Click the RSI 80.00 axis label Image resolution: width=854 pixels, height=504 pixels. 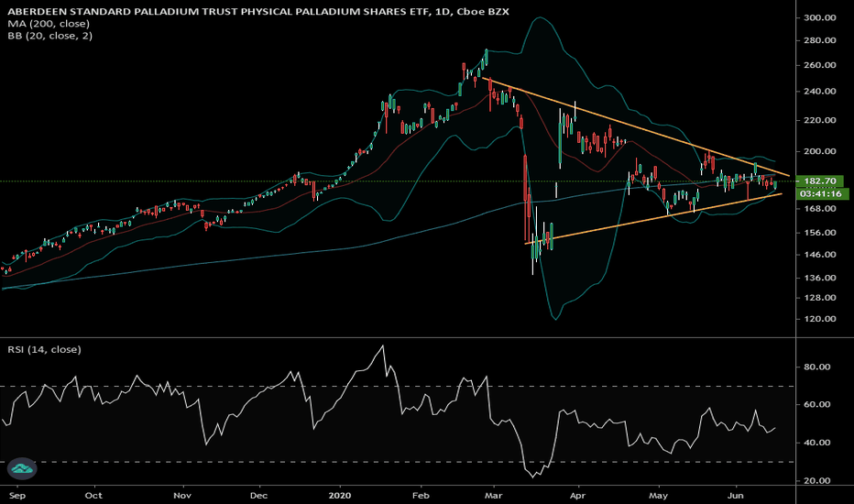817,367
